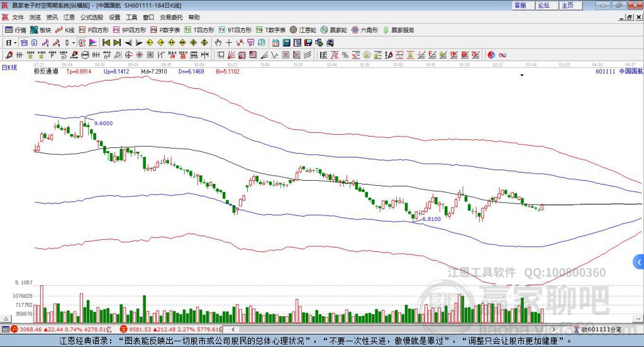Click the first yellow diamond arrow icon
Screen dimensions: 644x347
(150, 43)
